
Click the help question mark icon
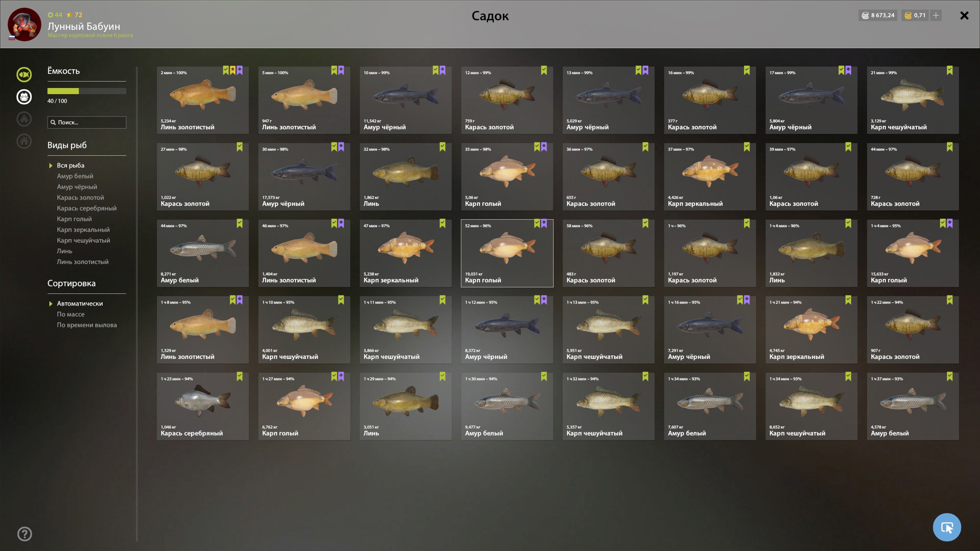(x=24, y=534)
